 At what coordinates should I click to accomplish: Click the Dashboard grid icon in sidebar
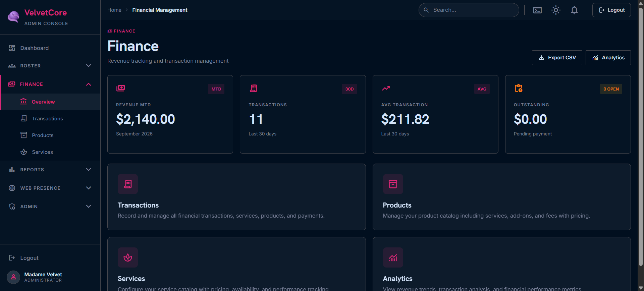[x=12, y=48]
